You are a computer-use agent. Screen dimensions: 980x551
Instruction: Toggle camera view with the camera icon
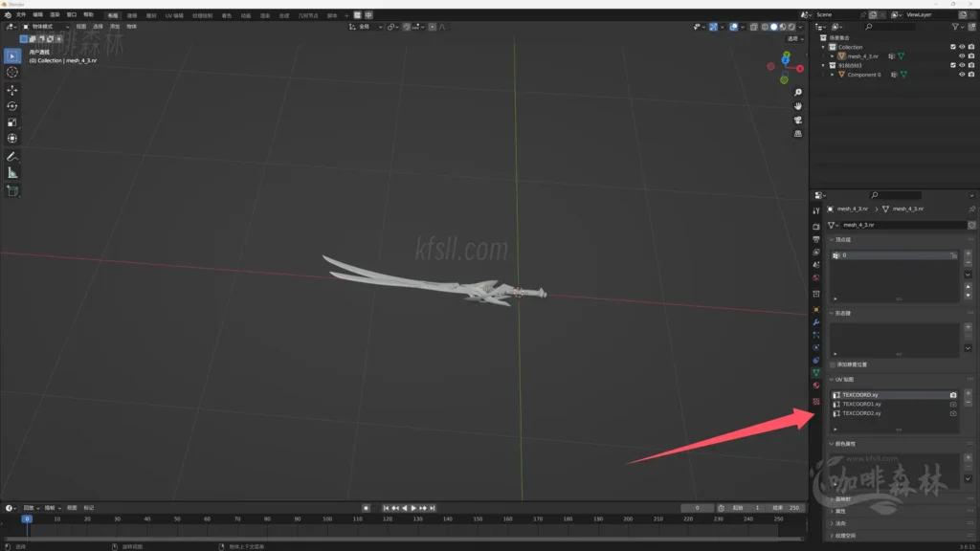(x=798, y=121)
